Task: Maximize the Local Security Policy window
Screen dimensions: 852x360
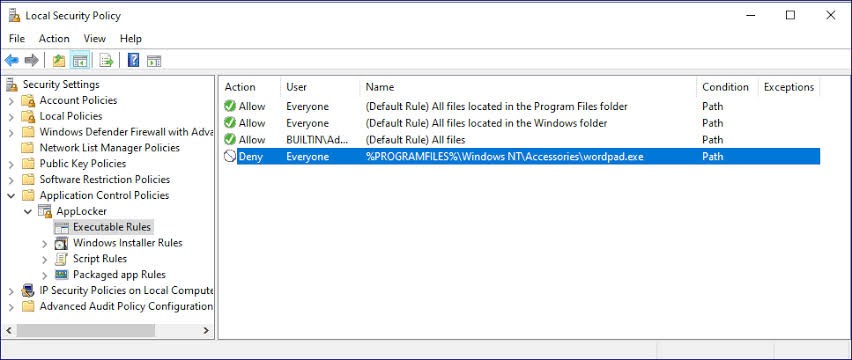Action: click(791, 15)
